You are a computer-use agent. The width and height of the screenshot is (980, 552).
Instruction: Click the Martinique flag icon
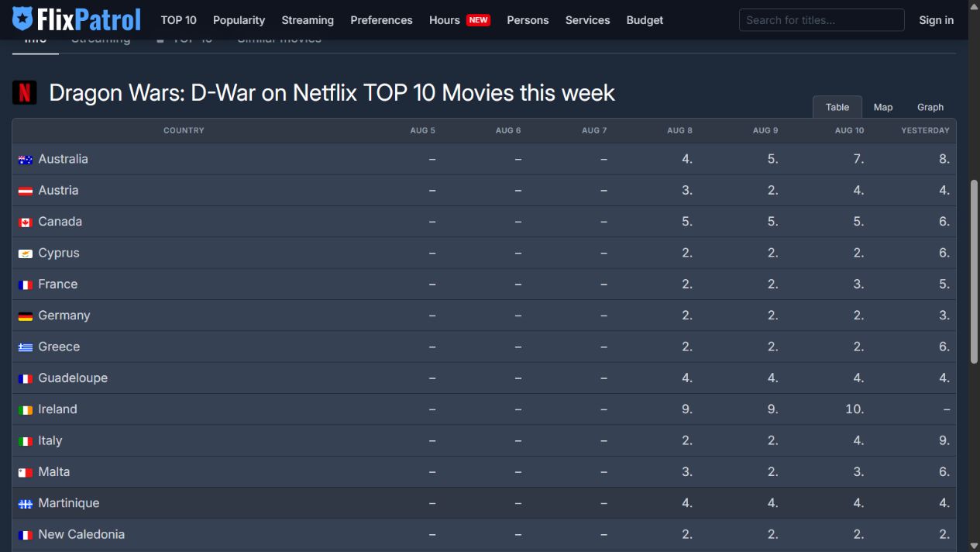tap(26, 503)
